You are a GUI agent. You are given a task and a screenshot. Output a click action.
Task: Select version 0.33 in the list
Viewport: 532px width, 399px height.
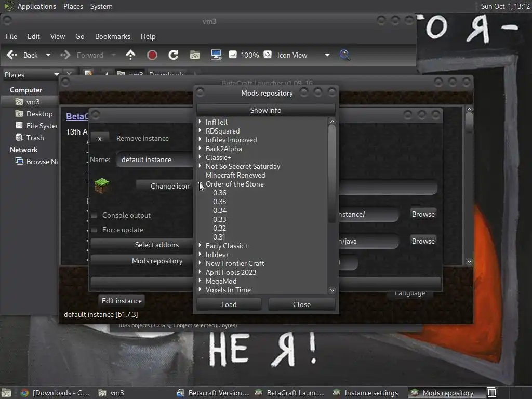pyautogui.click(x=220, y=219)
